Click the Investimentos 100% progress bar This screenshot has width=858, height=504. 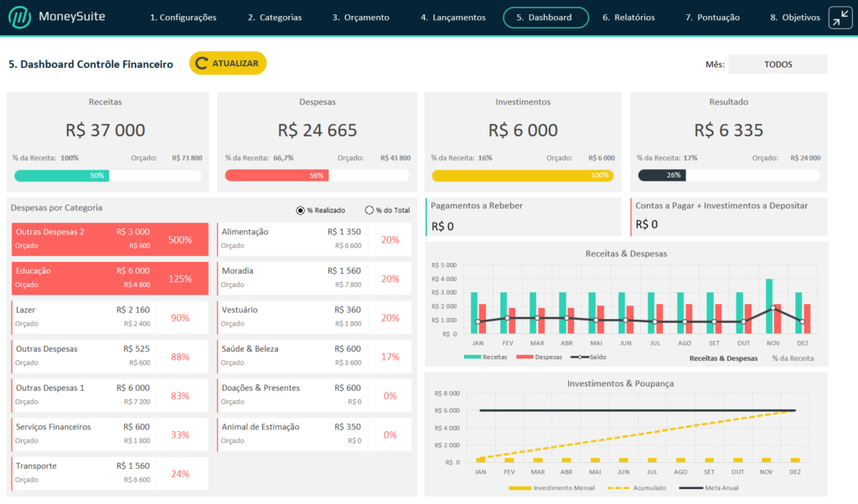click(522, 176)
